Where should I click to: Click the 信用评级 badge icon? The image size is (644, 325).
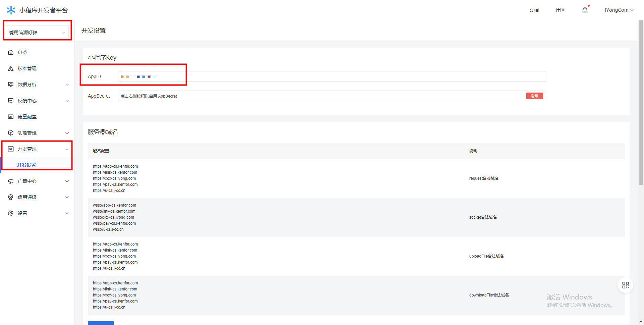tap(11, 197)
